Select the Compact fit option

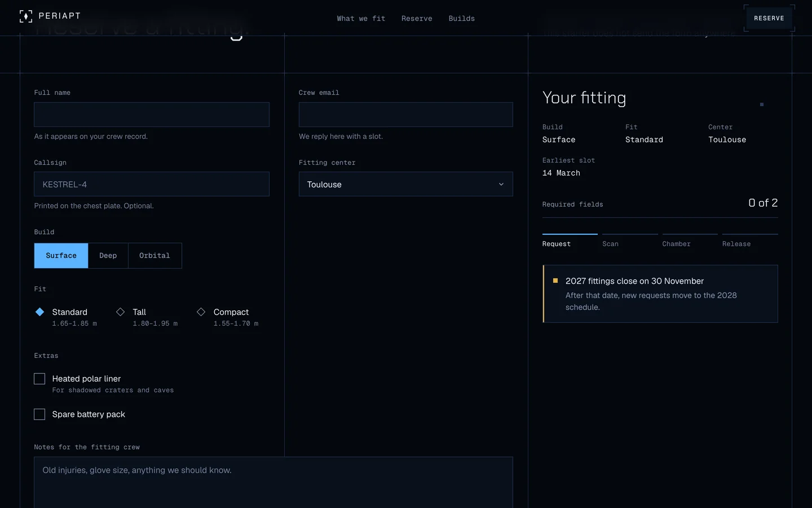tap(227, 317)
